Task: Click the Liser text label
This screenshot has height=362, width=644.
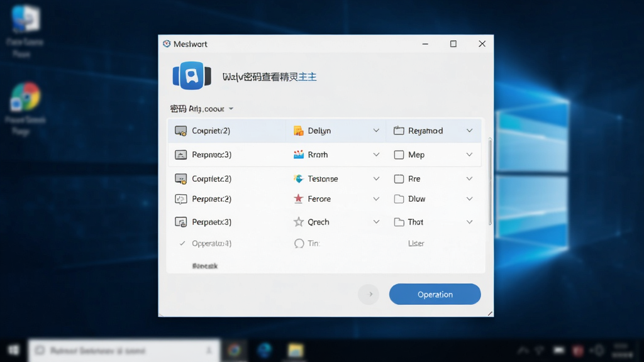Action: tap(416, 243)
